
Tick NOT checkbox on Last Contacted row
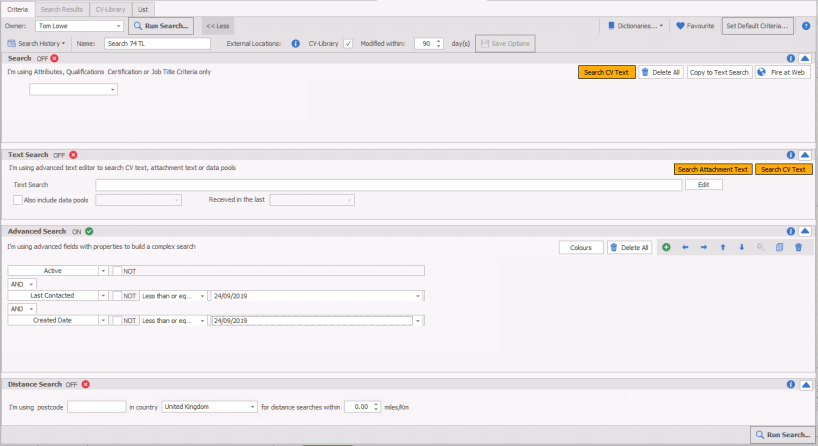(x=117, y=295)
